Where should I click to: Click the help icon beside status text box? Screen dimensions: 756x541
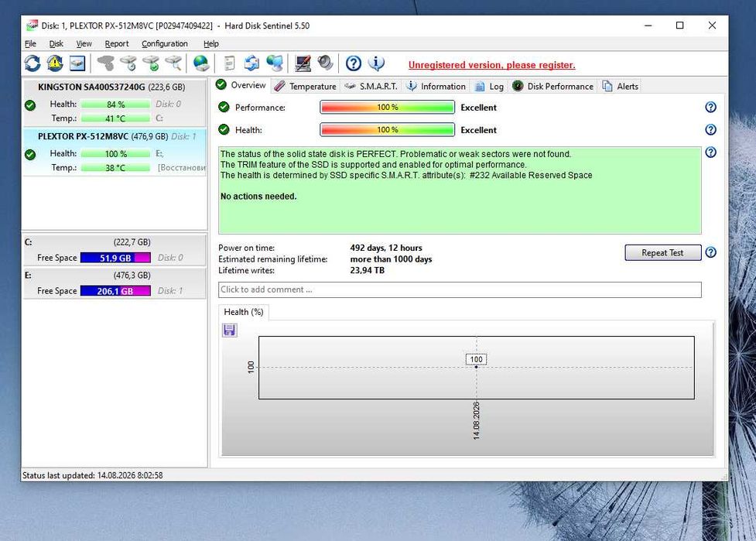pyautogui.click(x=710, y=152)
